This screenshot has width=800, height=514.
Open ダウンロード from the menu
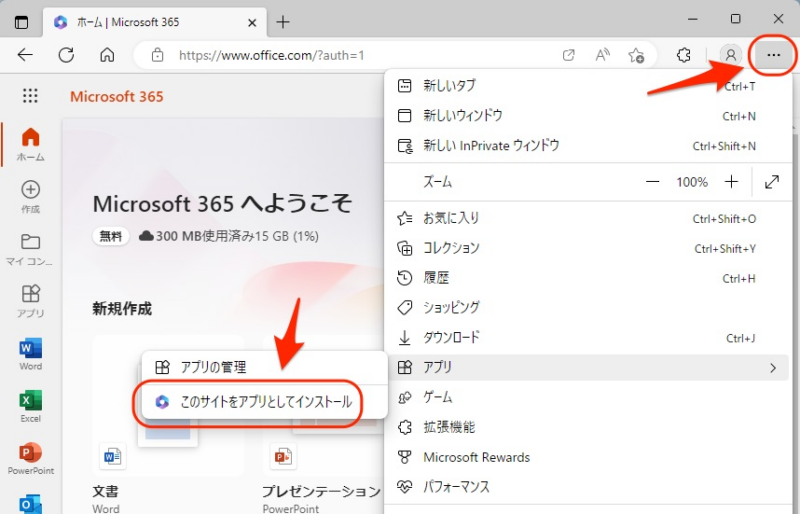point(586,338)
